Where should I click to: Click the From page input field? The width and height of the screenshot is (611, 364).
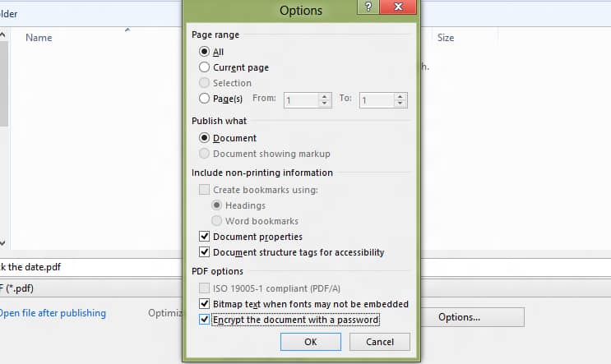pos(300,99)
